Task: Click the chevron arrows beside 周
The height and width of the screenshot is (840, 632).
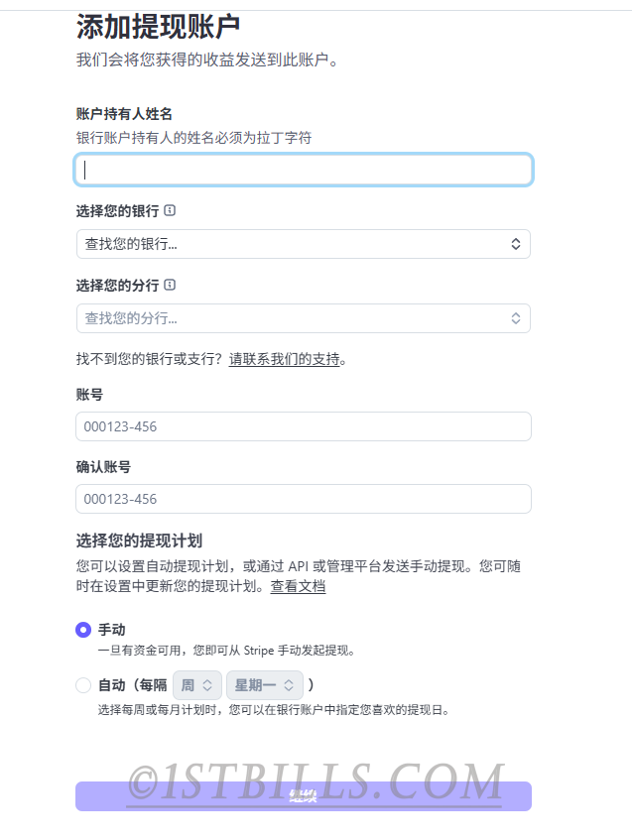Action: (x=207, y=685)
